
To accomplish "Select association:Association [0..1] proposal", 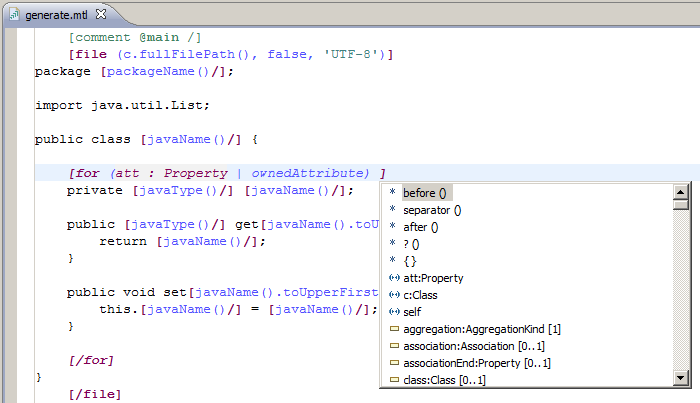I will coord(474,346).
